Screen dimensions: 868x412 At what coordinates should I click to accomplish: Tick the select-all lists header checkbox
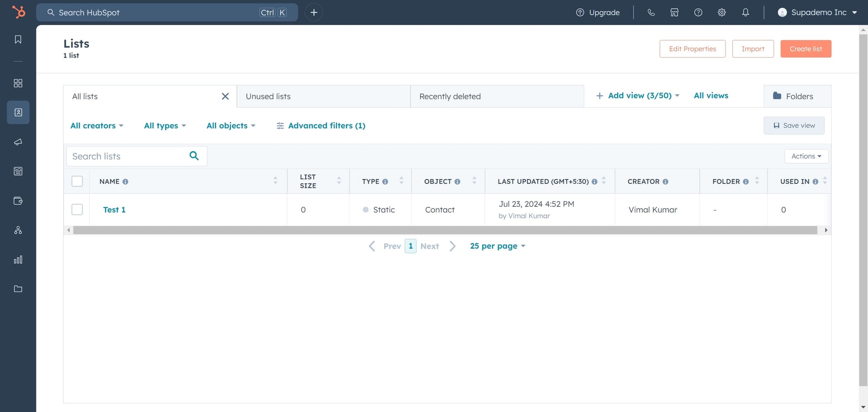tap(77, 181)
